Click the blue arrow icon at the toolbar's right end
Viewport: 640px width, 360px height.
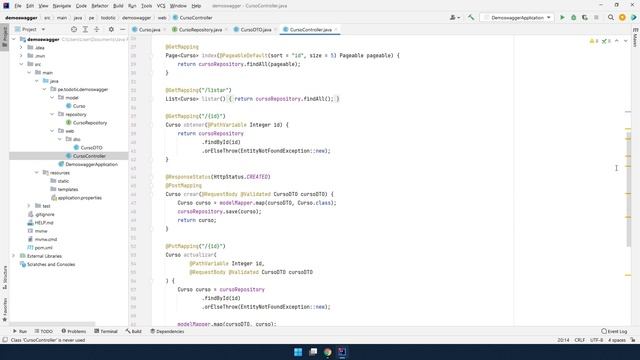[x=633, y=18]
